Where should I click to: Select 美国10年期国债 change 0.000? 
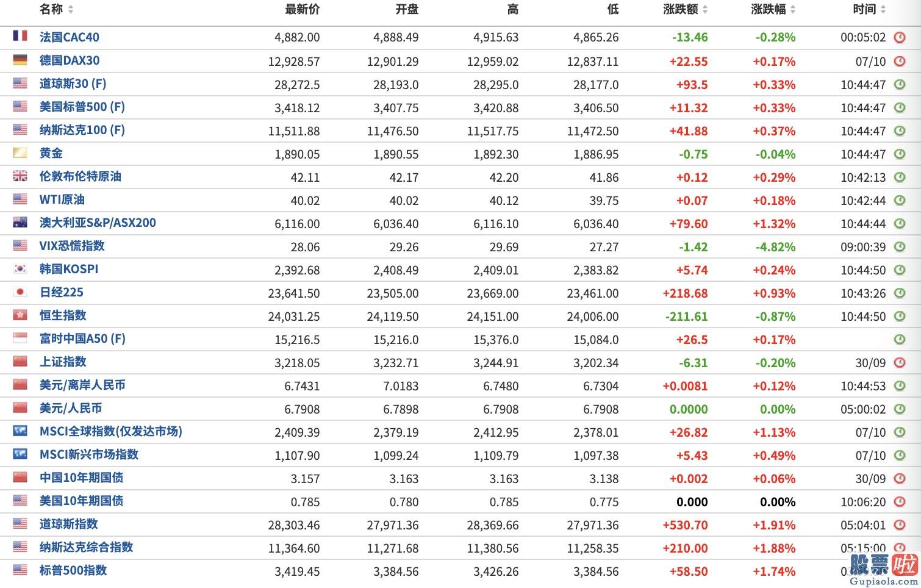pyautogui.click(x=692, y=502)
